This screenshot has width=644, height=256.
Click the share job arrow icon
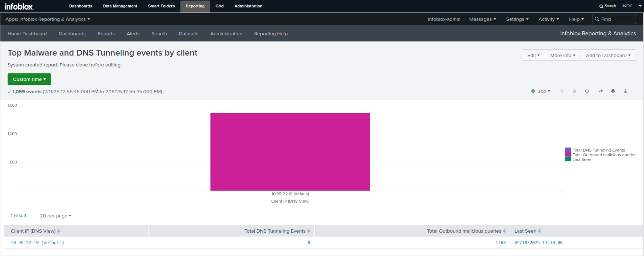pos(601,91)
